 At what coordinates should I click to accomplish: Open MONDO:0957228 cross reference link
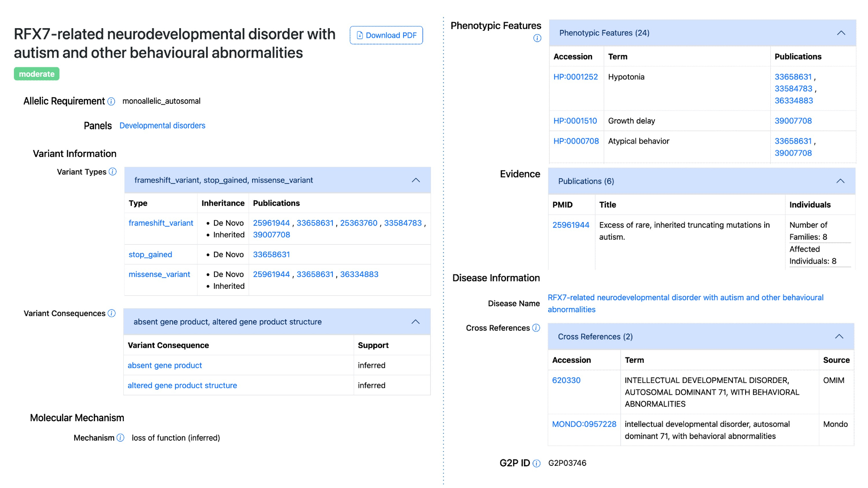[584, 424]
